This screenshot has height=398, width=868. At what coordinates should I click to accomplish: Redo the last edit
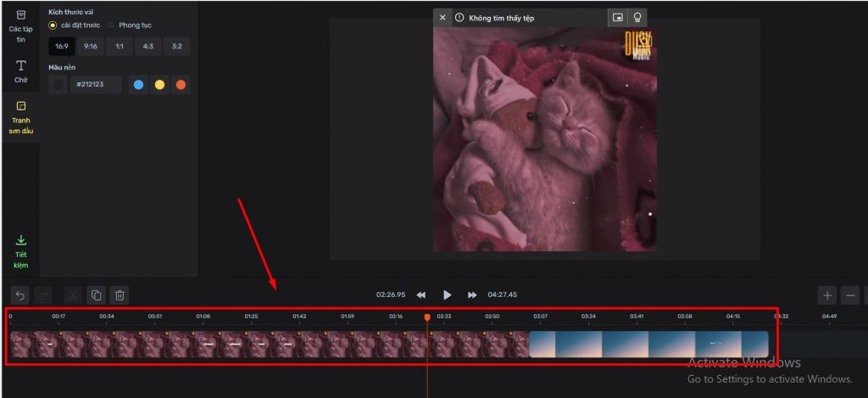(44, 295)
